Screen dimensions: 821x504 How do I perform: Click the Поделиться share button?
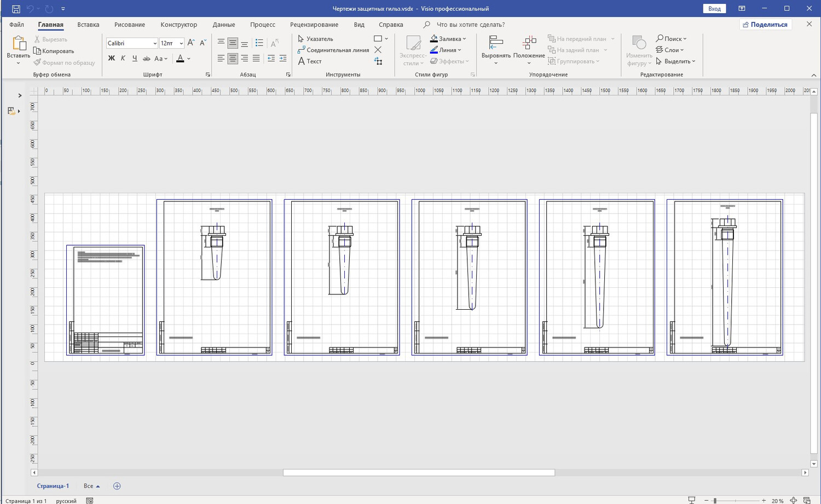tap(765, 25)
